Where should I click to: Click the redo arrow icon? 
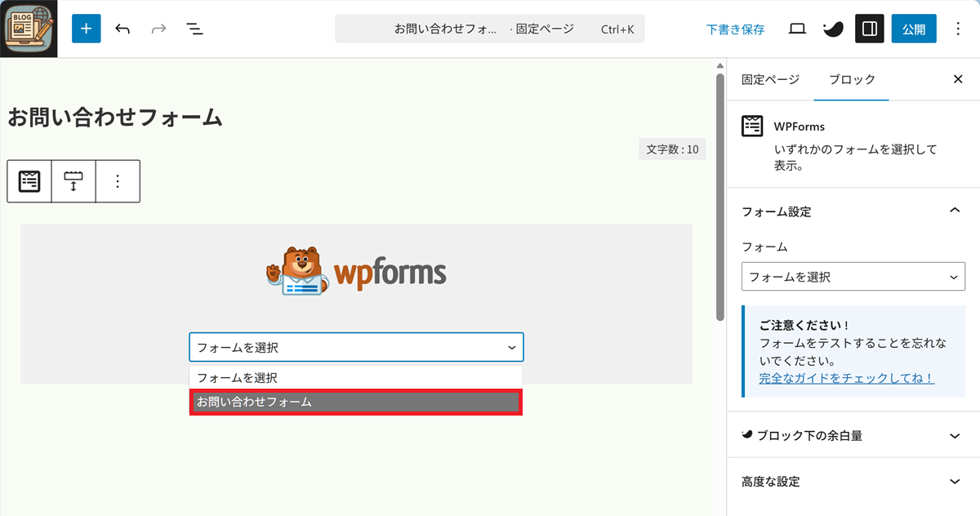click(158, 29)
